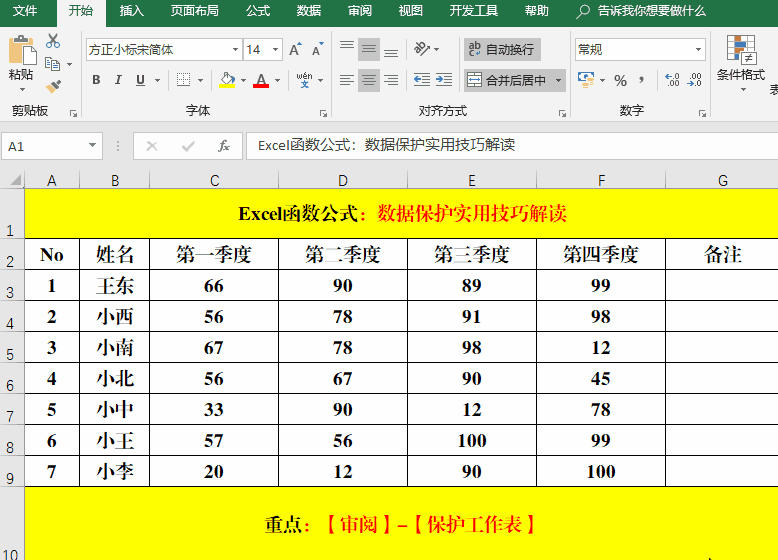Click the borders grid icon
The width and height of the screenshot is (778, 560).
(x=184, y=80)
